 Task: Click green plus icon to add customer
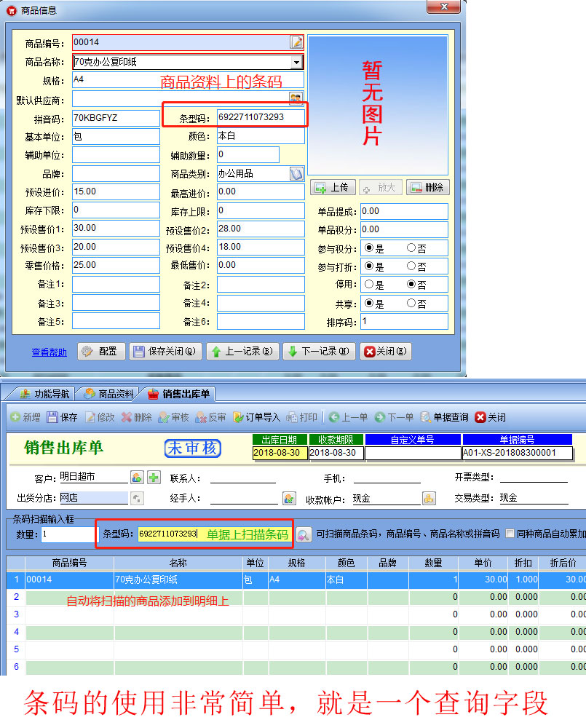[154, 478]
